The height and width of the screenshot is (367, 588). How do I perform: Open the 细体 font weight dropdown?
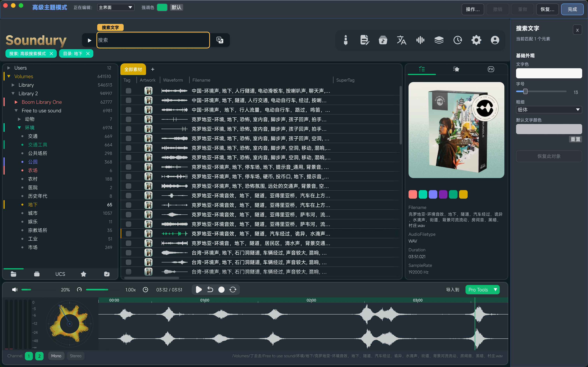tap(549, 109)
